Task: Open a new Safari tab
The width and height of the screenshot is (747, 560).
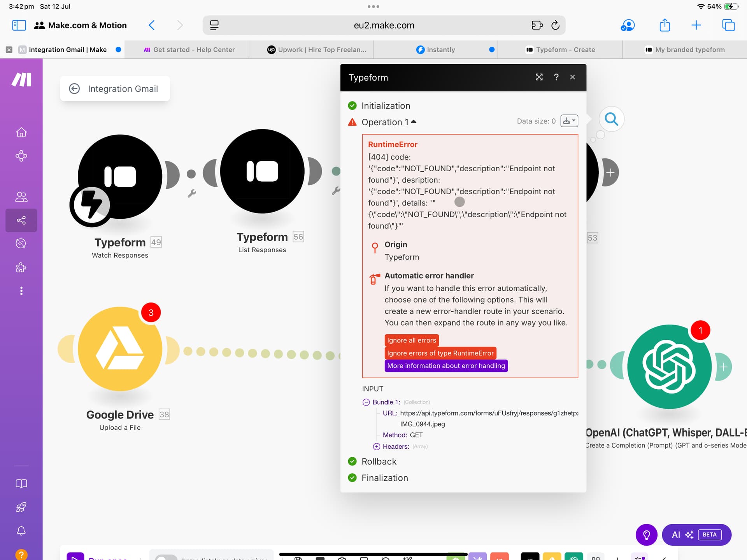Action: [x=696, y=25]
